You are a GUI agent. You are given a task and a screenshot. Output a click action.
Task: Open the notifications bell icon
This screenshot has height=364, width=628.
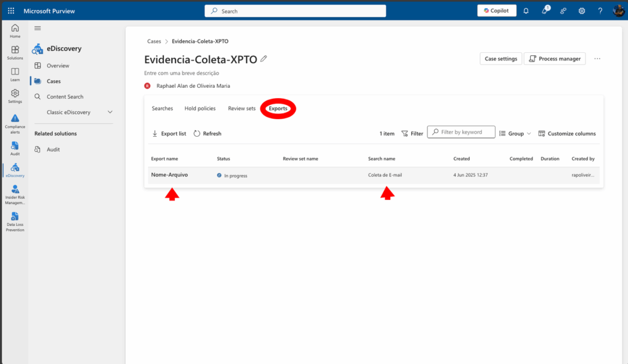[526, 11]
